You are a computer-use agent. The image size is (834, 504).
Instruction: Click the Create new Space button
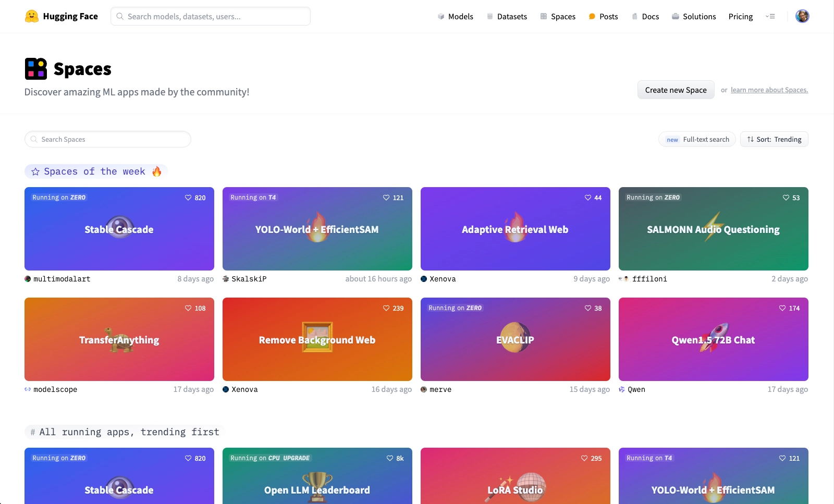[x=676, y=90]
